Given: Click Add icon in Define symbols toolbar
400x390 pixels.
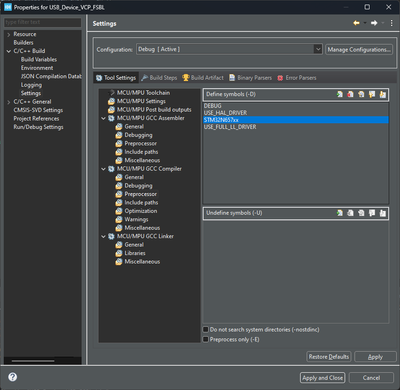Looking at the screenshot, I should (339, 94).
